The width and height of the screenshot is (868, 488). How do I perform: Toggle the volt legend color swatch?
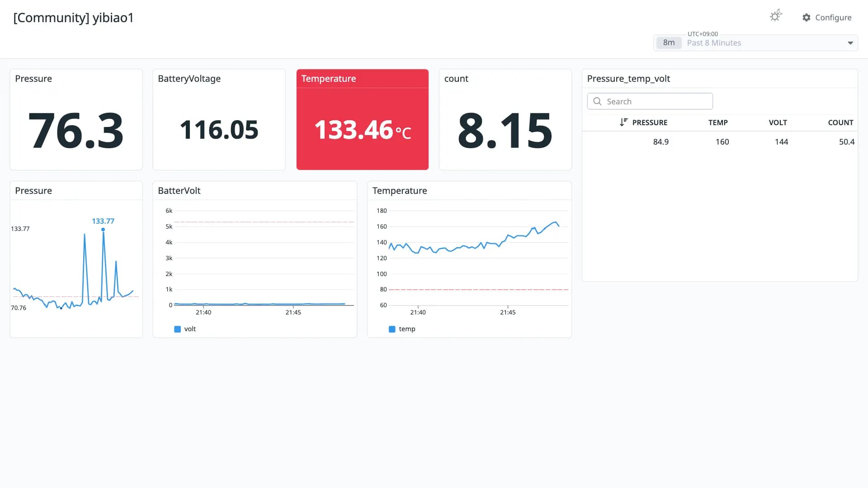pyautogui.click(x=177, y=329)
